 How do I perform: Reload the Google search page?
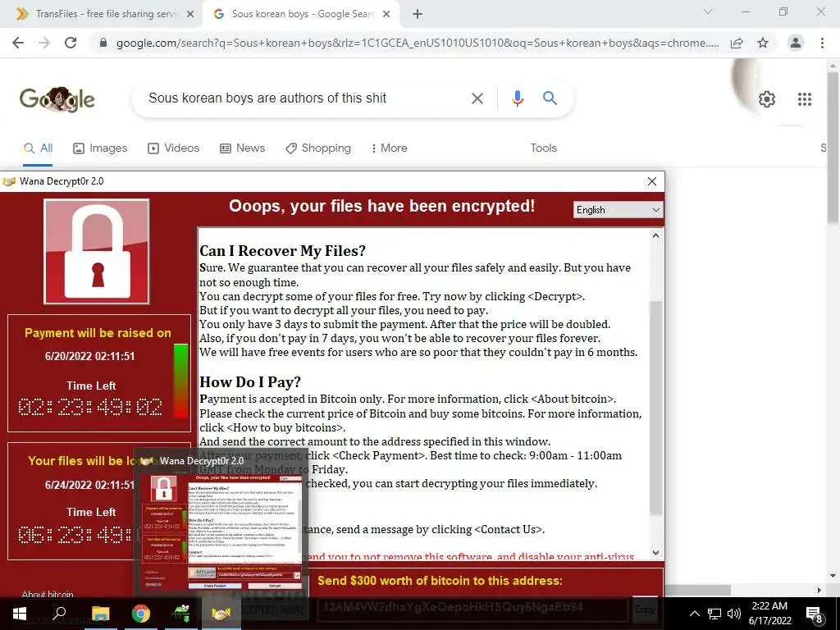pos(71,43)
